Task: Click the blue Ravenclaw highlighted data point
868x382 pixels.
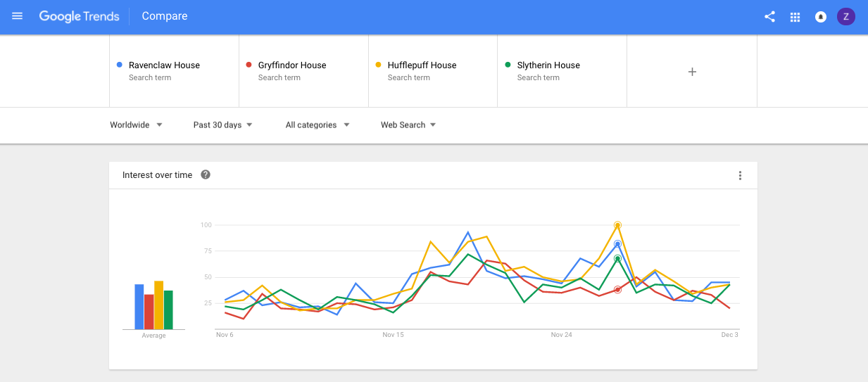Action: coord(617,244)
